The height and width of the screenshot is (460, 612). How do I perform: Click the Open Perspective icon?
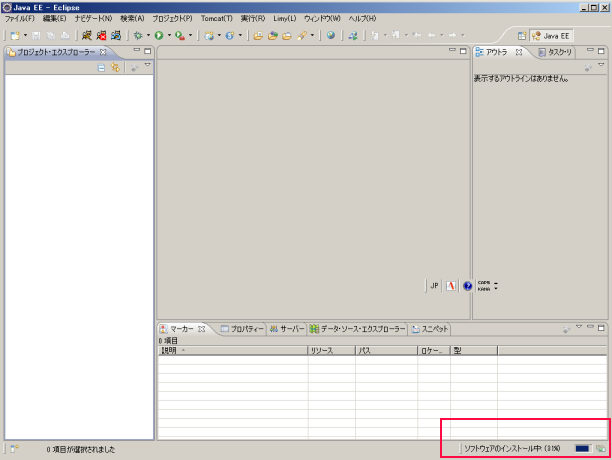coord(522,36)
